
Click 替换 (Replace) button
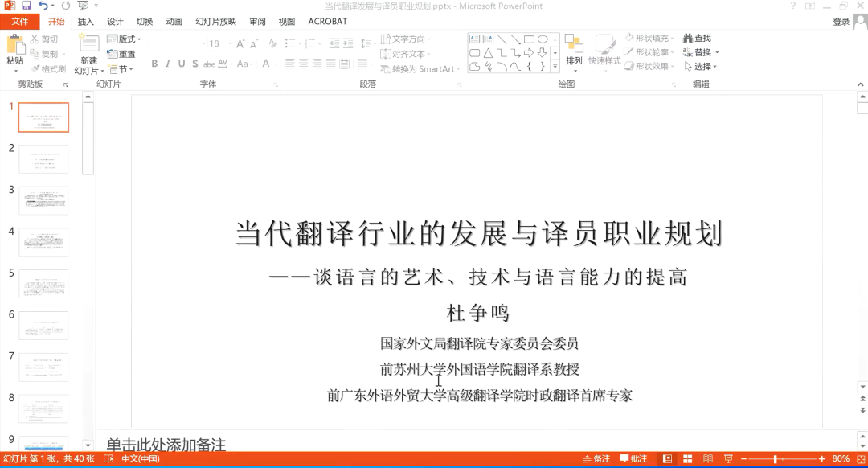point(700,52)
